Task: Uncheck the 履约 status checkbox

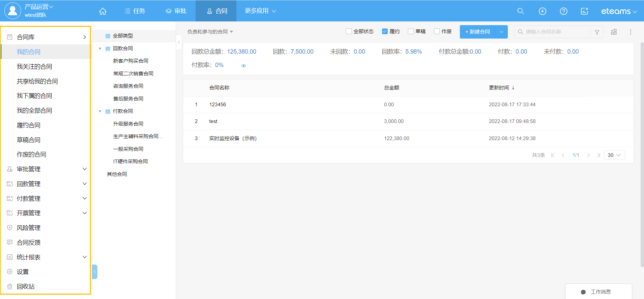Action: 385,32
